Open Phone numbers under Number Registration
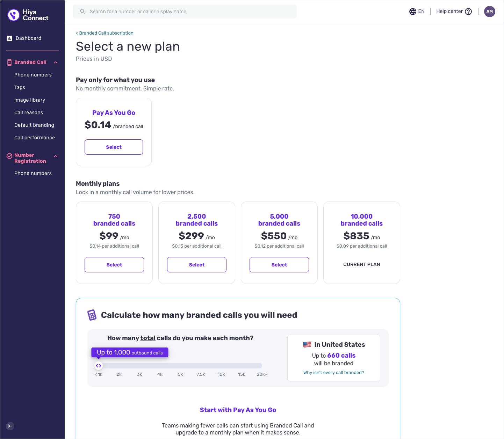 33,173
